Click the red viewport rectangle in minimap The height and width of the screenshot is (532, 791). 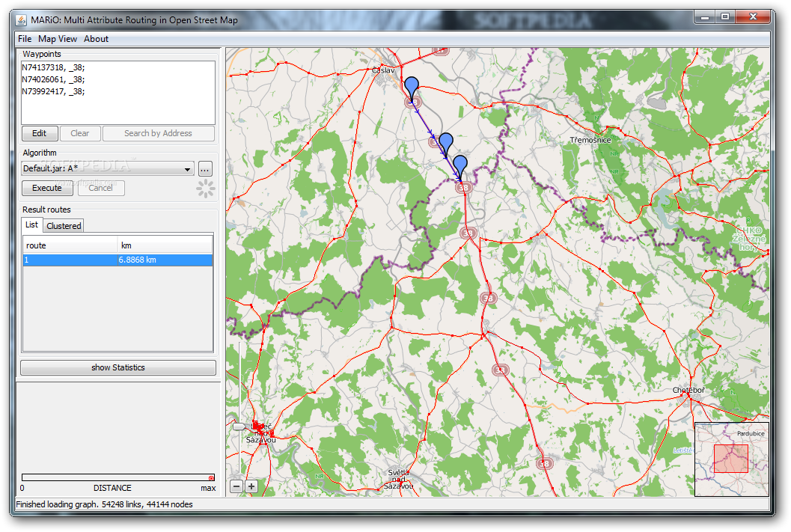click(731, 459)
